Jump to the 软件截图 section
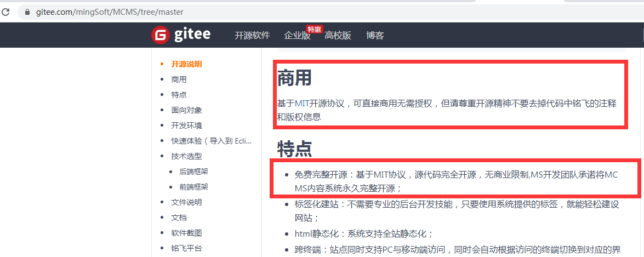The width and height of the screenshot is (644, 257). (x=186, y=233)
